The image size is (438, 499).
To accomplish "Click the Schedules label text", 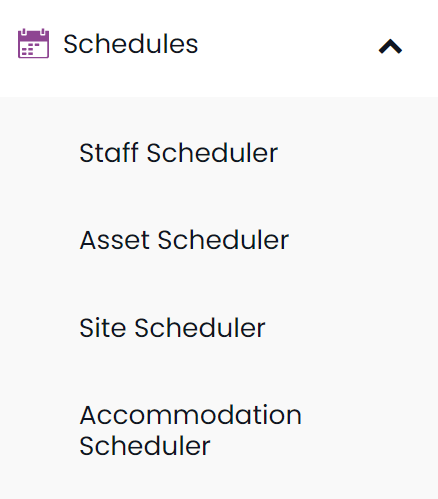I will (131, 44).
